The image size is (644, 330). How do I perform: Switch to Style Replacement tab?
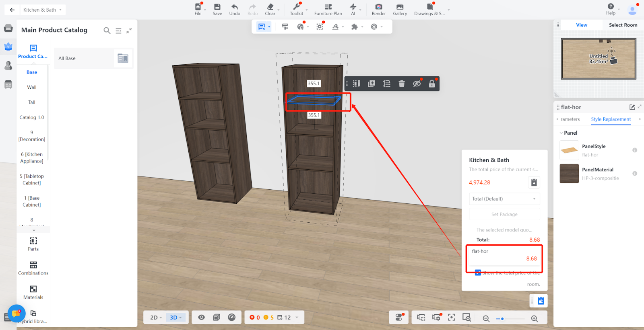tap(611, 119)
